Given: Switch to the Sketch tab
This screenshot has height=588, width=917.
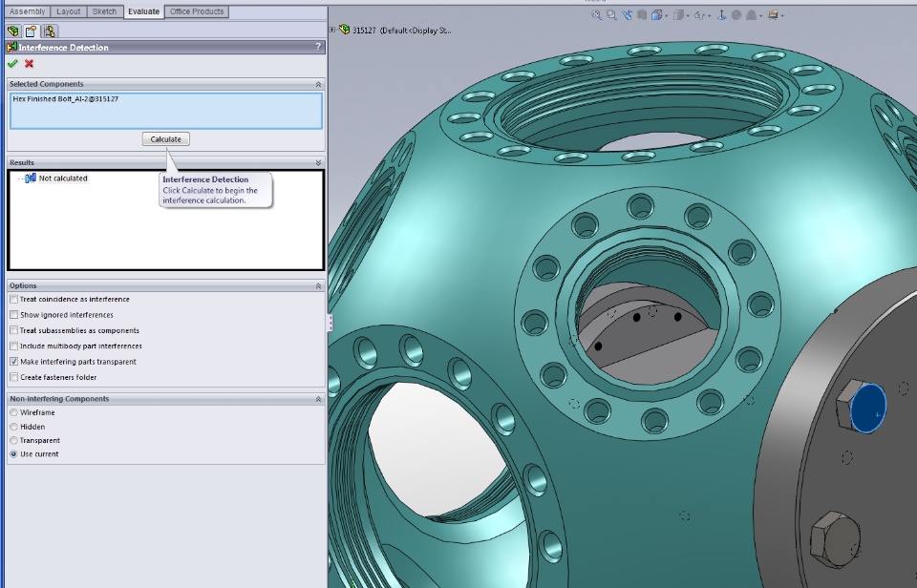Looking at the screenshot, I should 105,11.
